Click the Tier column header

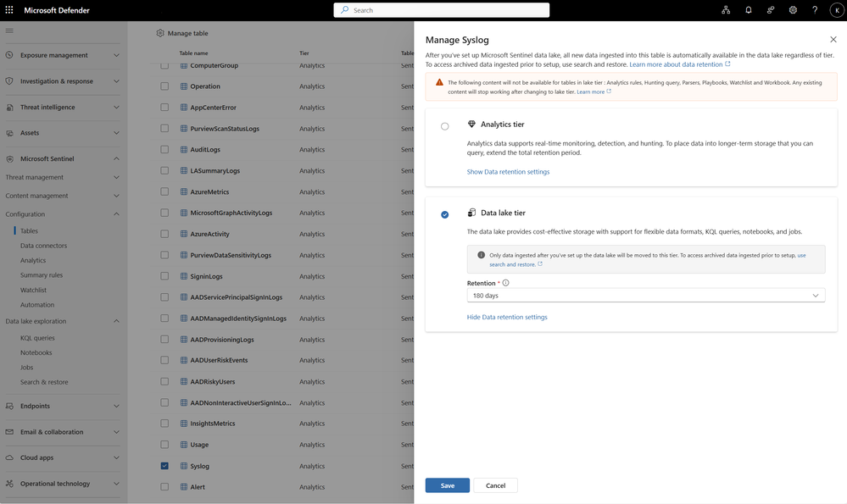pyautogui.click(x=304, y=53)
